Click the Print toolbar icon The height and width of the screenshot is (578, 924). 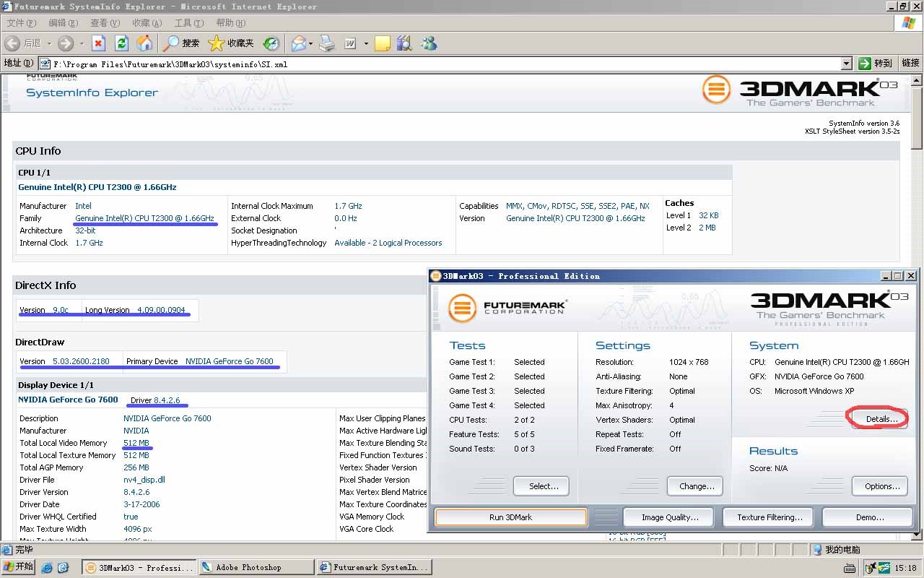coord(327,43)
